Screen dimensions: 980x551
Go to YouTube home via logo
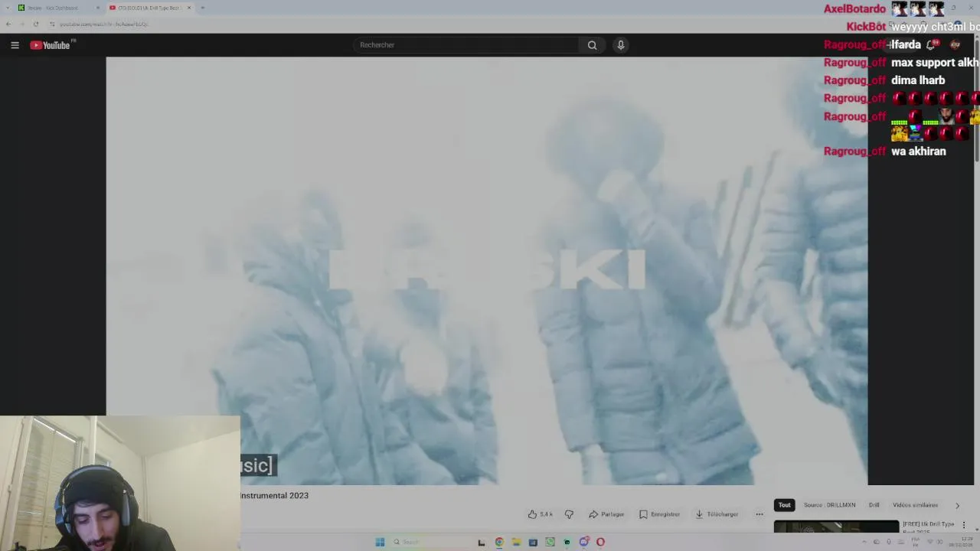tap(51, 45)
